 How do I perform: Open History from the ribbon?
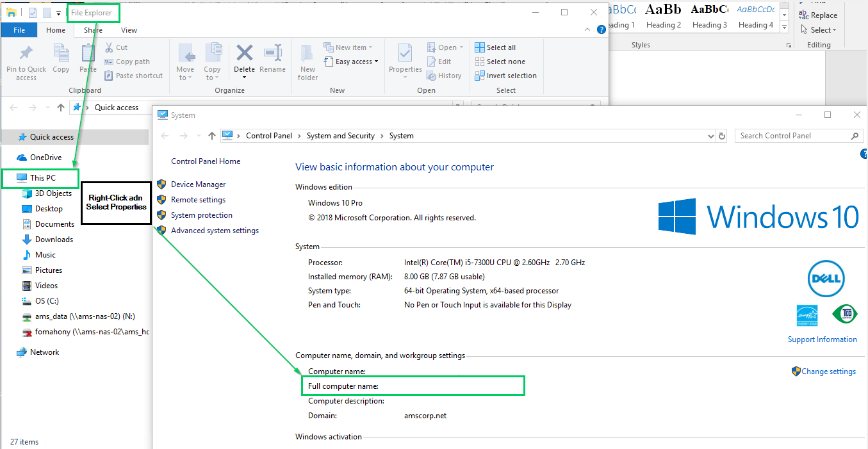[444, 76]
